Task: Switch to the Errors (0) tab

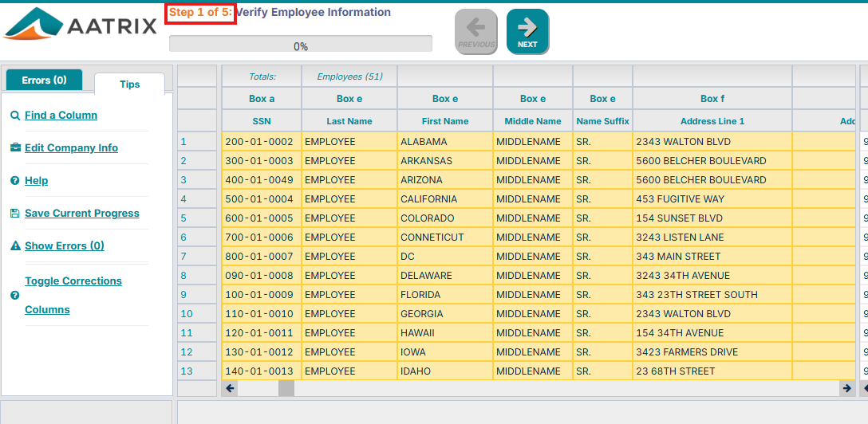Action: point(45,80)
